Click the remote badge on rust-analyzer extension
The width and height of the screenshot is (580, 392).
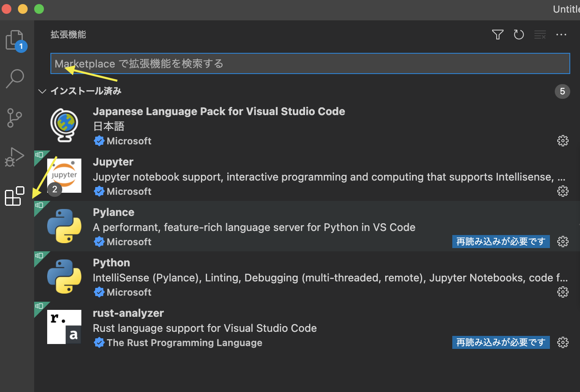tap(39, 307)
